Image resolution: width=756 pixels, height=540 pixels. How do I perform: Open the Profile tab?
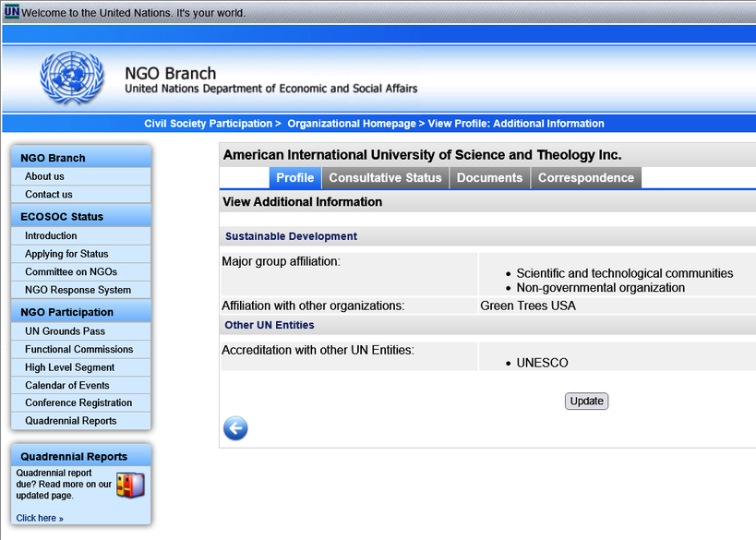(x=294, y=178)
